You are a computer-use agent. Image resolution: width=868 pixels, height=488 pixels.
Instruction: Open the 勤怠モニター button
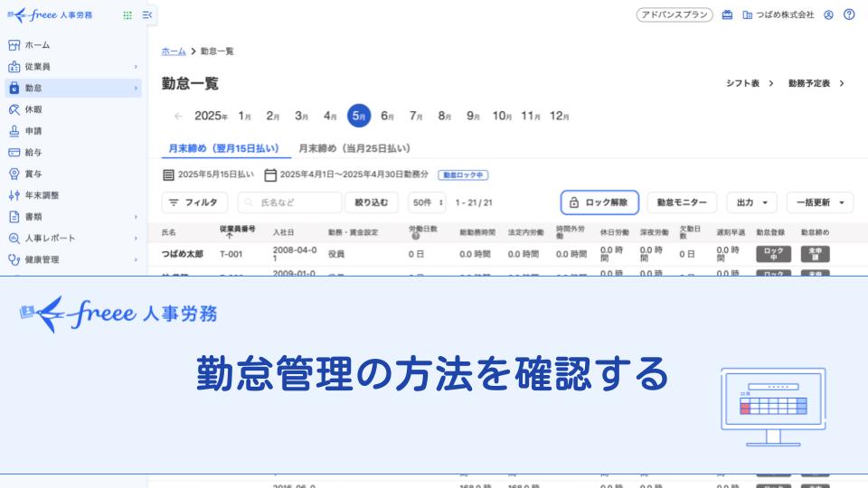[682, 202]
